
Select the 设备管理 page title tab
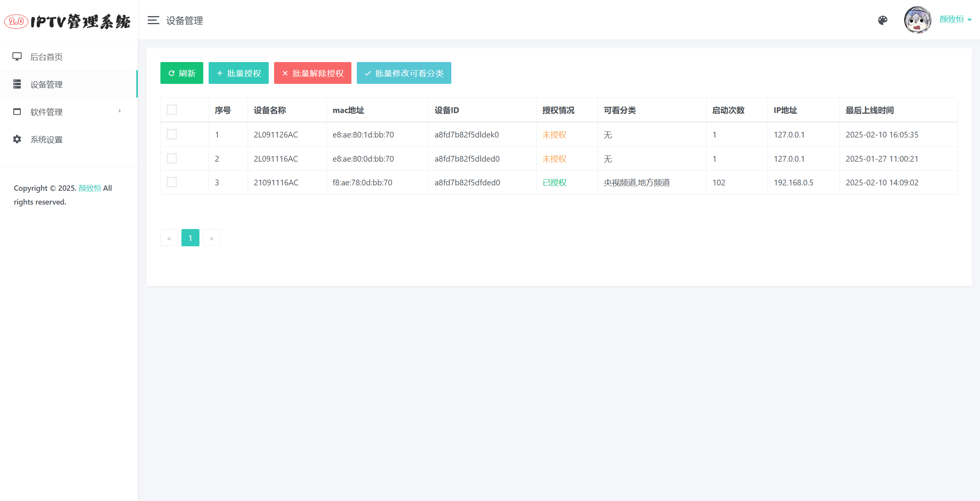[x=185, y=21]
